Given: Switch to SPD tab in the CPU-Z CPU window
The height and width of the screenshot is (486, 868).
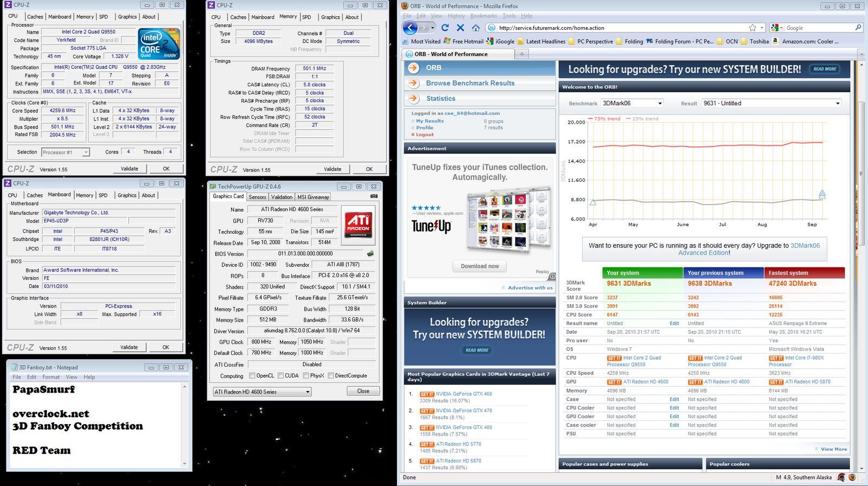Looking at the screenshot, I should tap(103, 17).
